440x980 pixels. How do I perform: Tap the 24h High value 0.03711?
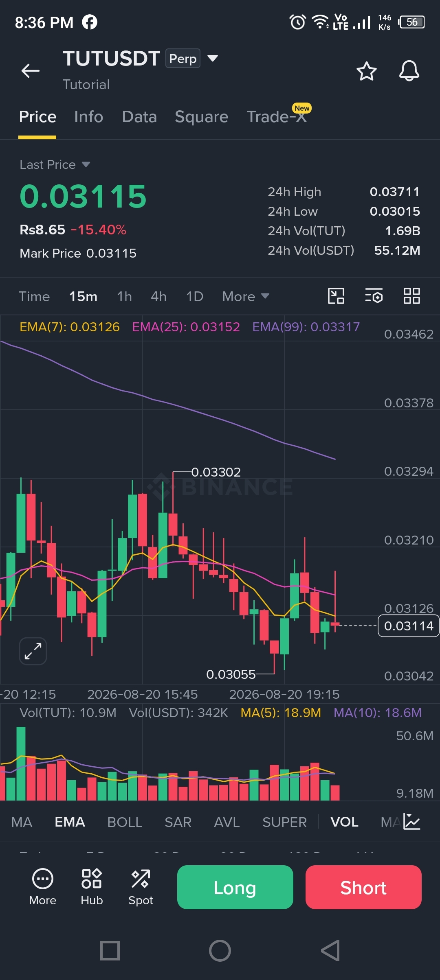coord(394,192)
